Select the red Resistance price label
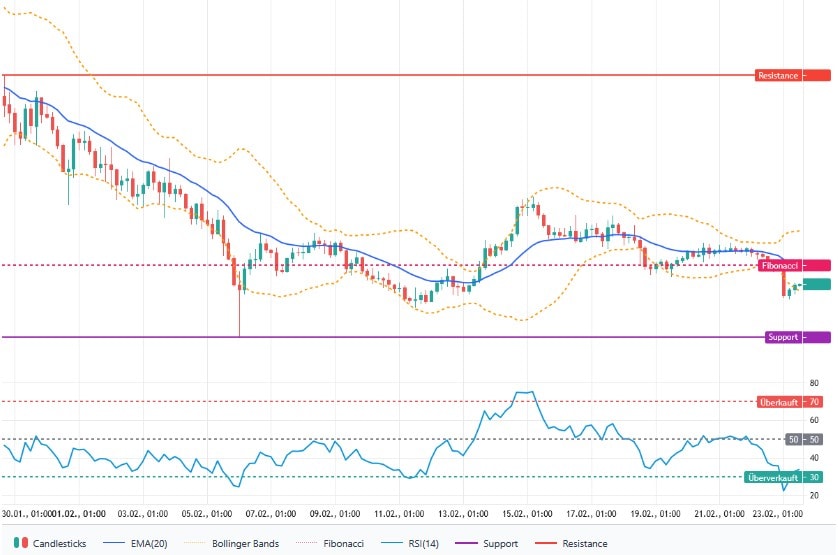The image size is (838, 555). coord(792,75)
